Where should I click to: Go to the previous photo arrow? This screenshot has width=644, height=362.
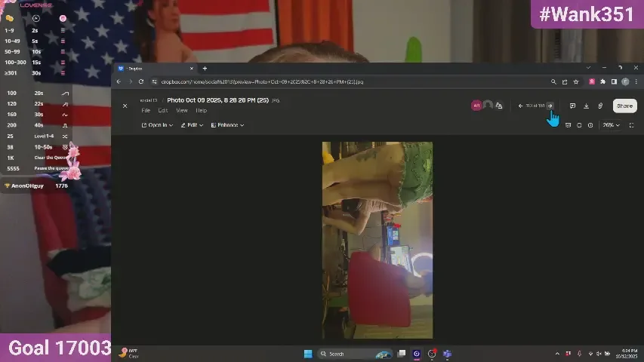(x=520, y=106)
